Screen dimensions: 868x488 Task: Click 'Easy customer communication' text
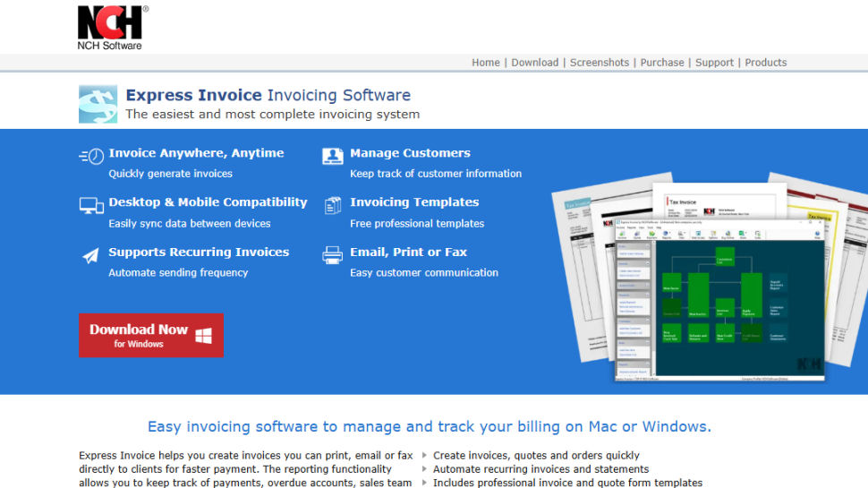[424, 272]
